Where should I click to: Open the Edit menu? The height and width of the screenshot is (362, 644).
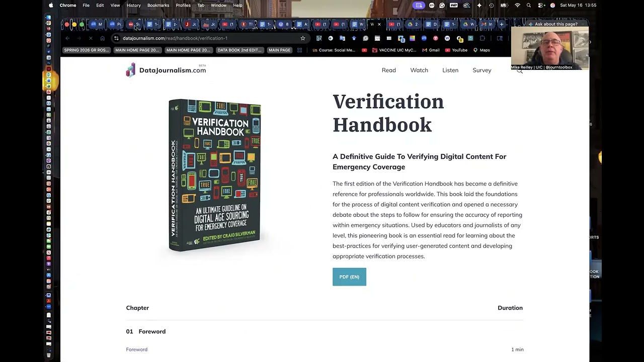tap(100, 5)
